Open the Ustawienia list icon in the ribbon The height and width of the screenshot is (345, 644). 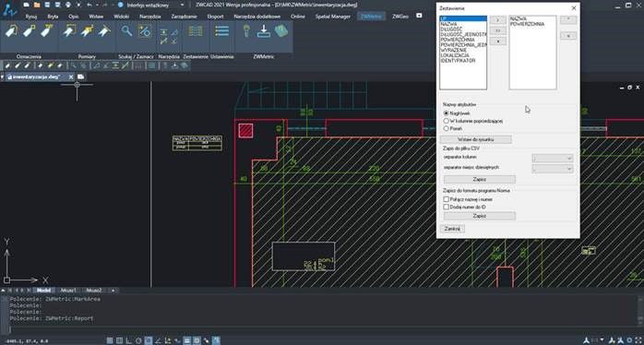coord(221,31)
